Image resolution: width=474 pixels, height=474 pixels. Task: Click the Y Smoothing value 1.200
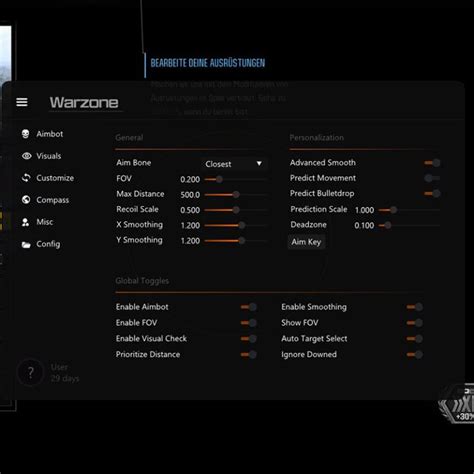point(190,241)
